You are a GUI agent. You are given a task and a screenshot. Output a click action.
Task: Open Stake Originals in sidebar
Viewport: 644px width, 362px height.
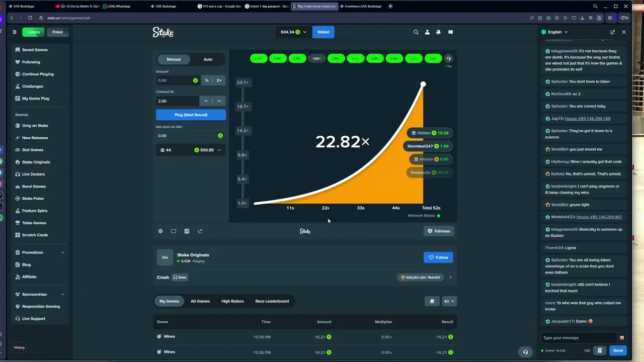pos(36,162)
